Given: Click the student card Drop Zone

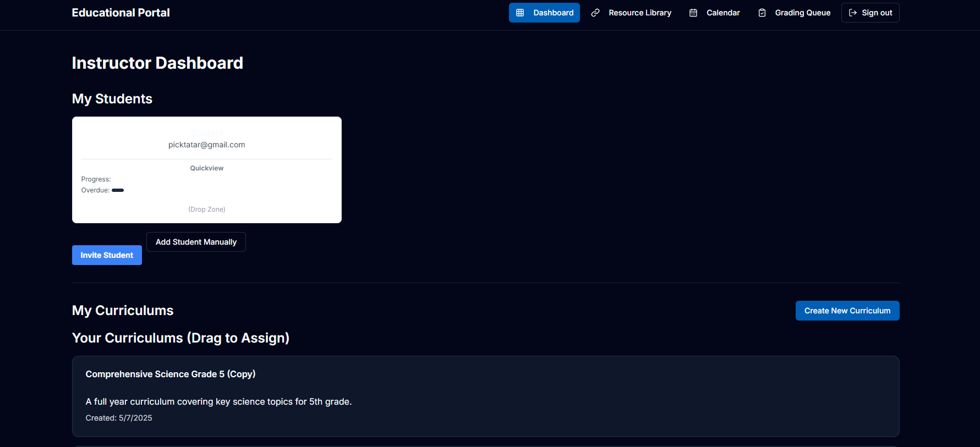Looking at the screenshot, I should pyautogui.click(x=207, y=209).
